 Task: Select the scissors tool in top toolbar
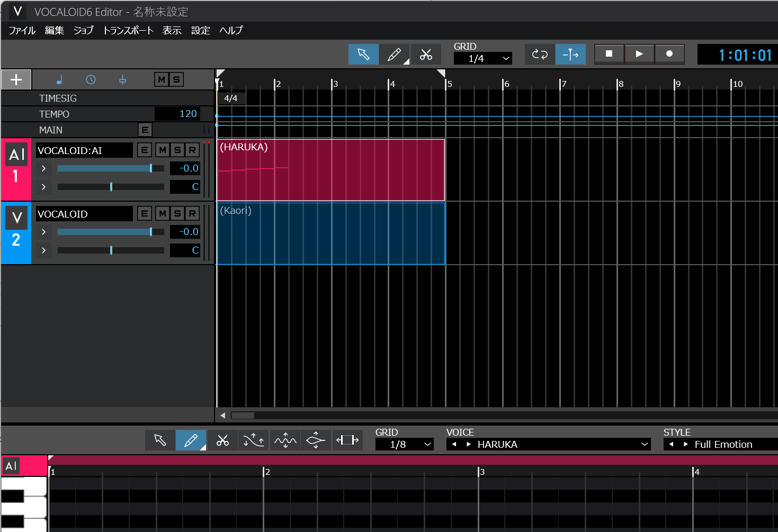pos(426,55)
